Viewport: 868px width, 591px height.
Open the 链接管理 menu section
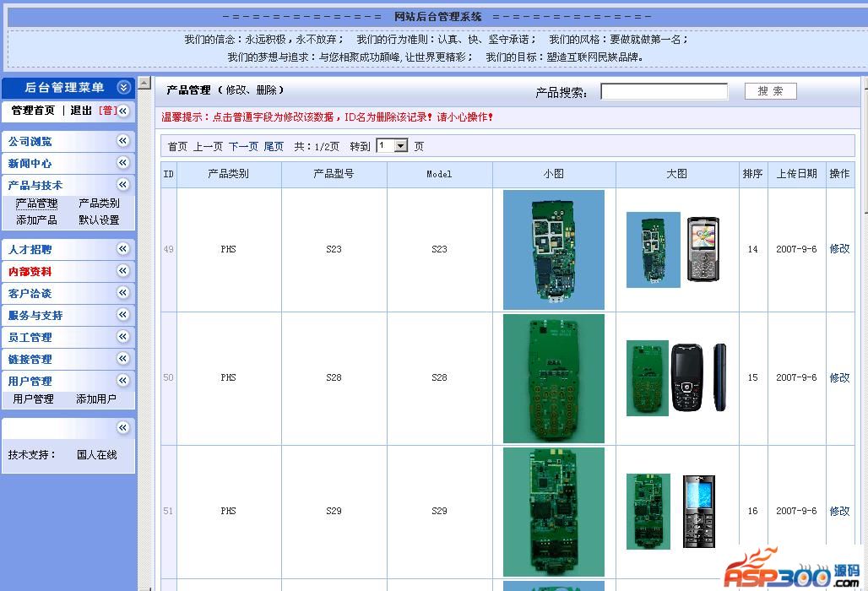tap(30, 360)
